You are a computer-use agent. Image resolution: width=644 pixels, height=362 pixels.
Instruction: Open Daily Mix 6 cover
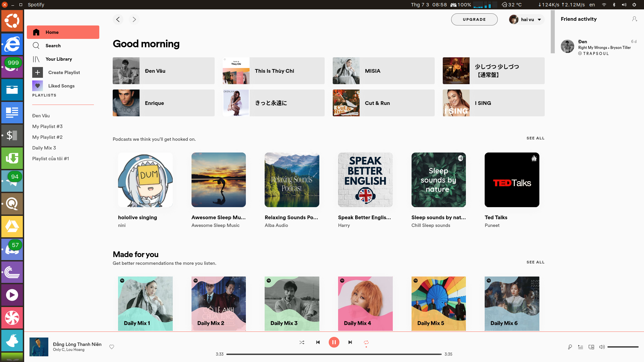pyautogui.click(x=512, y=304)
